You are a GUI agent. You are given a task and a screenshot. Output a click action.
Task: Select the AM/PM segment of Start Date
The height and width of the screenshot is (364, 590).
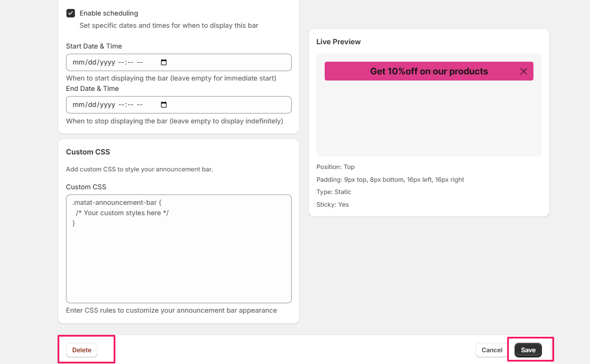click(140, 62)
